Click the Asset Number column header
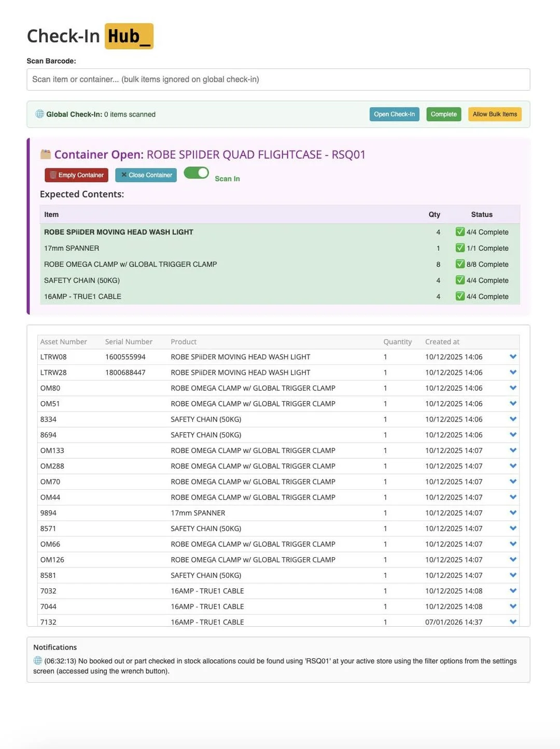The height and width of the screenshot is (749, 560). click(x=63, y=342)
